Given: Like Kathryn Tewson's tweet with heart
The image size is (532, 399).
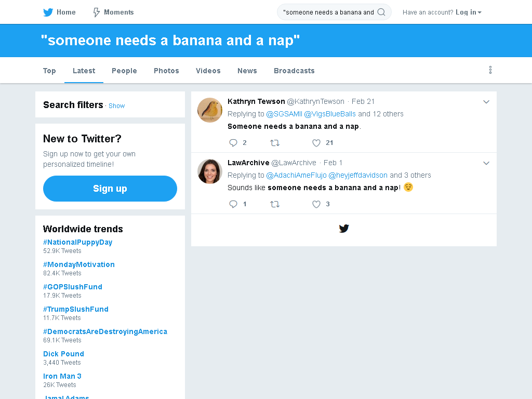Looking at the screenshot, I should [316, 143].
